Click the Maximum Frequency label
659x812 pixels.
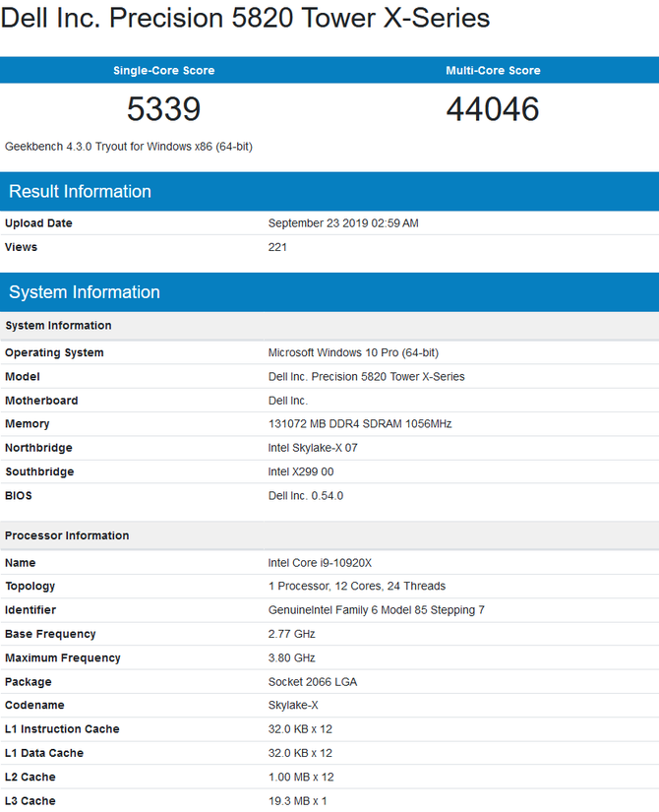coord(63,657)
